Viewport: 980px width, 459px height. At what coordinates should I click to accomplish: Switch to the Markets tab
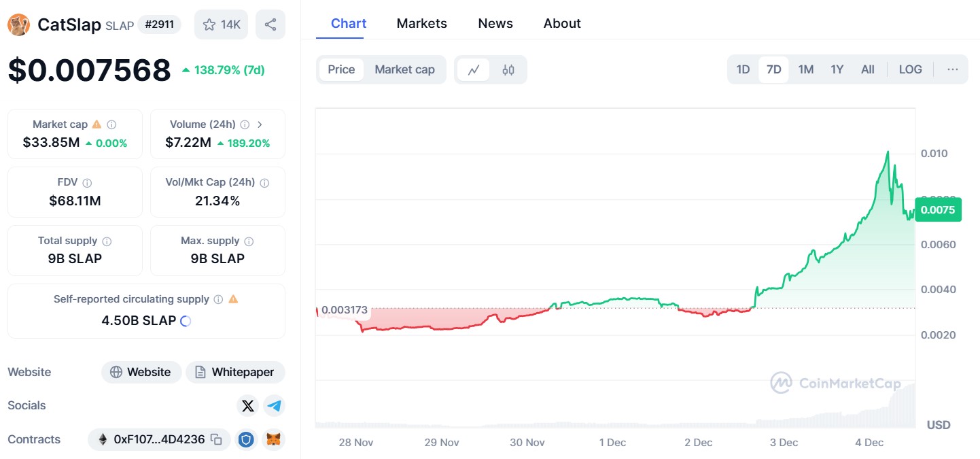tap(422, 24)
